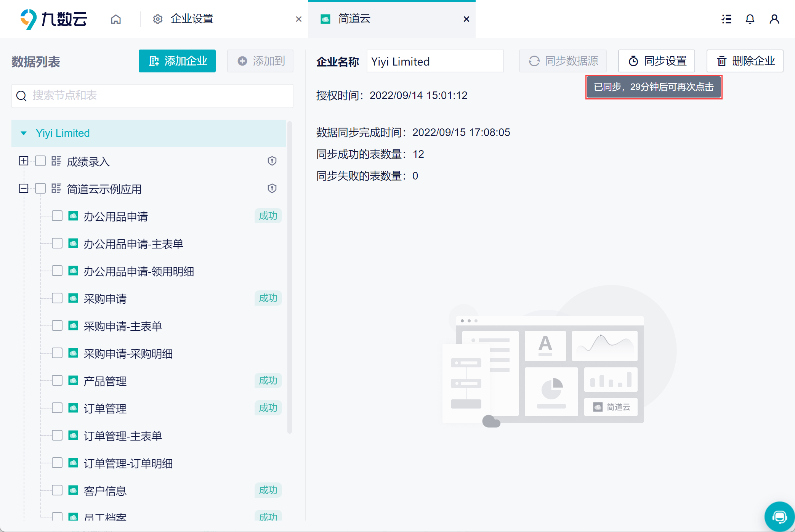Tick the 采购申请 checkbox

click(57, 298)
